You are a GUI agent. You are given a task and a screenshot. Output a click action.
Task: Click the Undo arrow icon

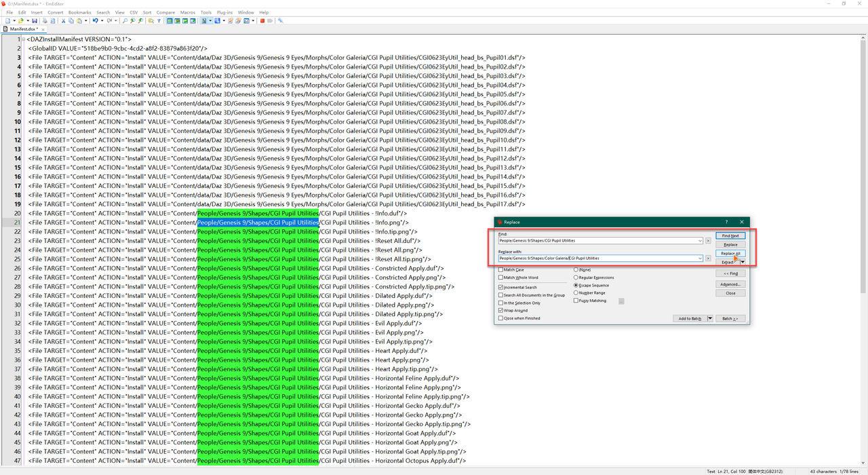click(95, 21)
